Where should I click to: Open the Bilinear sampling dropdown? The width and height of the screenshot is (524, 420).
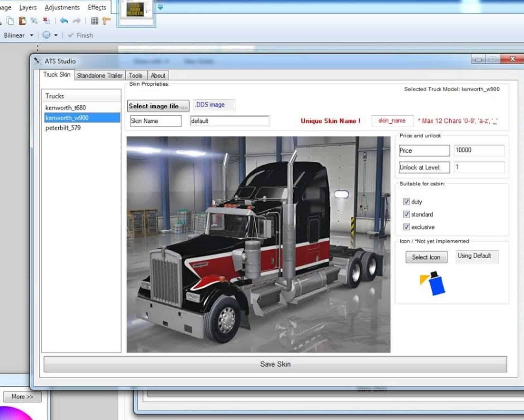click(32, 35)
